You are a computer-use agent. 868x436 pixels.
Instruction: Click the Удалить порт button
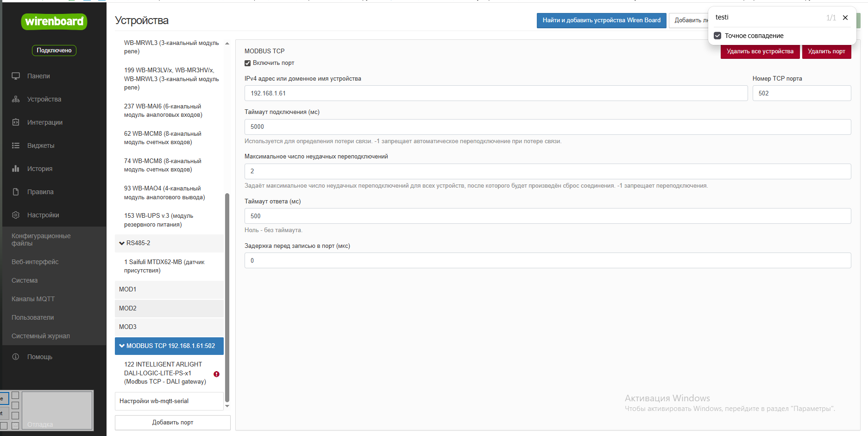click(826, 51)
